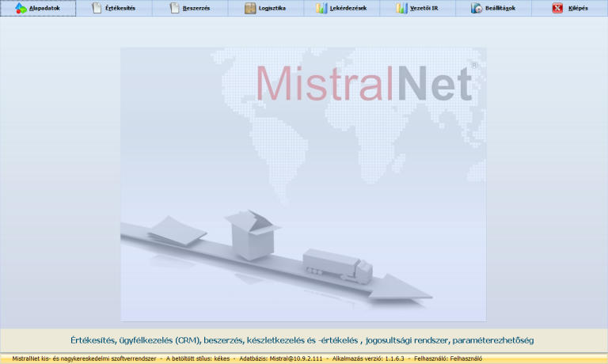
Task: Click 'Adatbázis: Mistral@10.9.2.111' status entry
Action: tap(281, 358)
